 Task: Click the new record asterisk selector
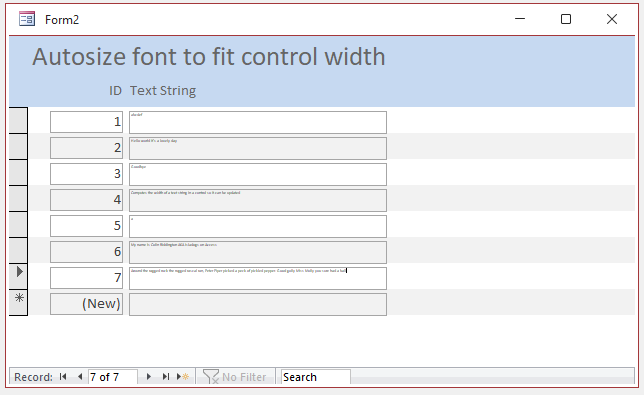18,303
